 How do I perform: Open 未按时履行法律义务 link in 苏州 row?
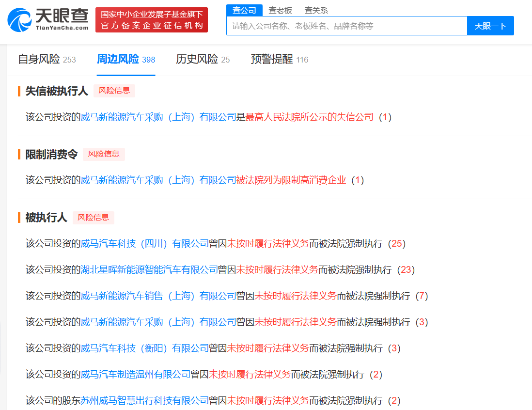(x=268, y=400)
